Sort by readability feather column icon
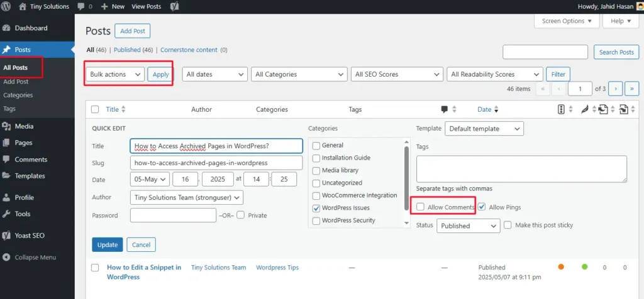644x299 pixels. point(584,110)
